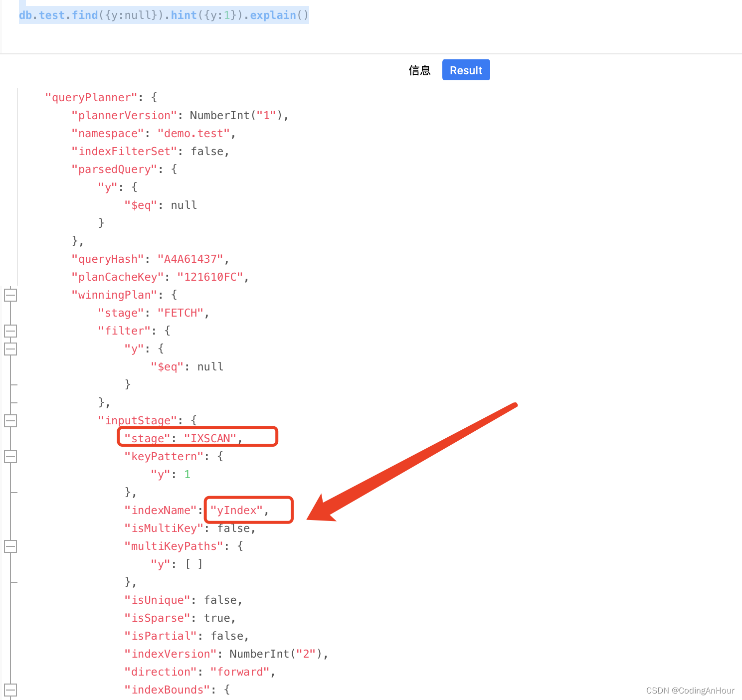Click the "isUnique" key

157,600
